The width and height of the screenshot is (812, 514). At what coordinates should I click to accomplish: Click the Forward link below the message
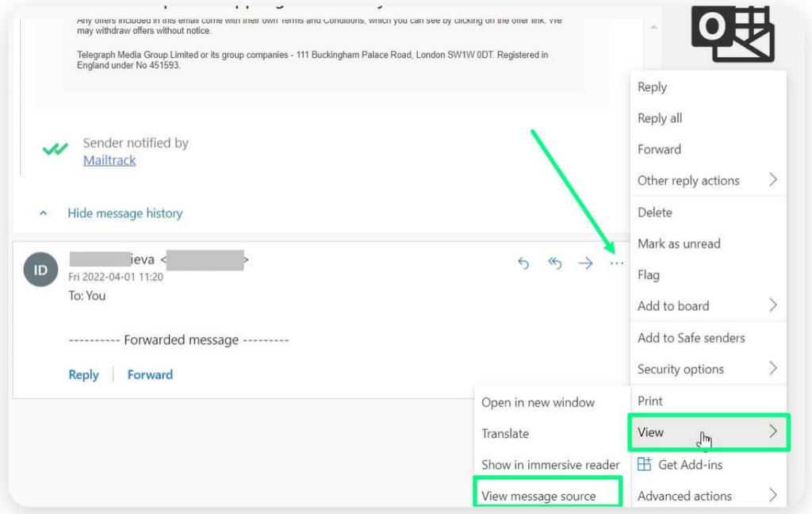click(150, 374)
